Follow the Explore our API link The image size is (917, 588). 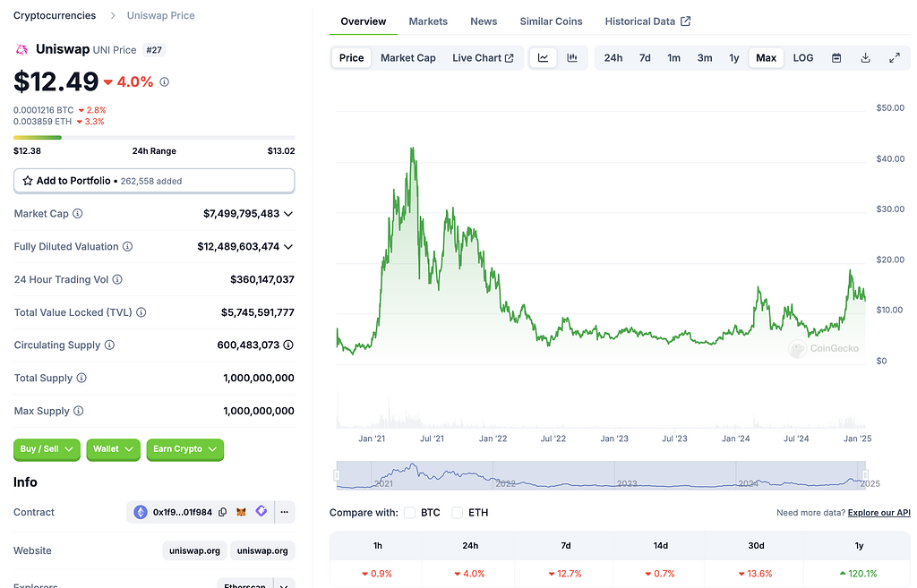[878, 513]
